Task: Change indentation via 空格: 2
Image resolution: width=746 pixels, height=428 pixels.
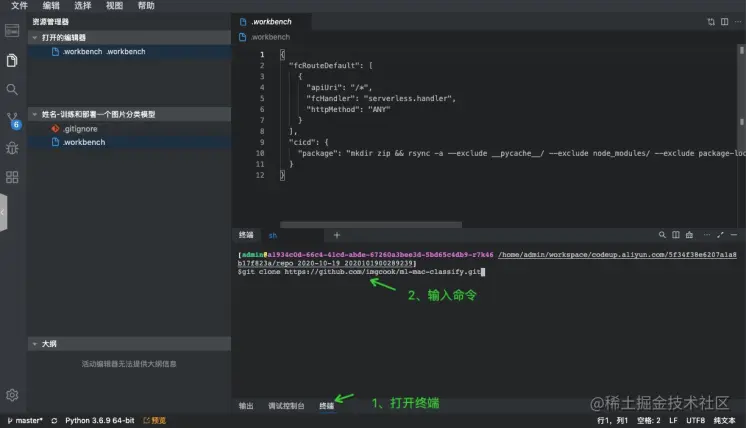Action: [x=648, y=420]
